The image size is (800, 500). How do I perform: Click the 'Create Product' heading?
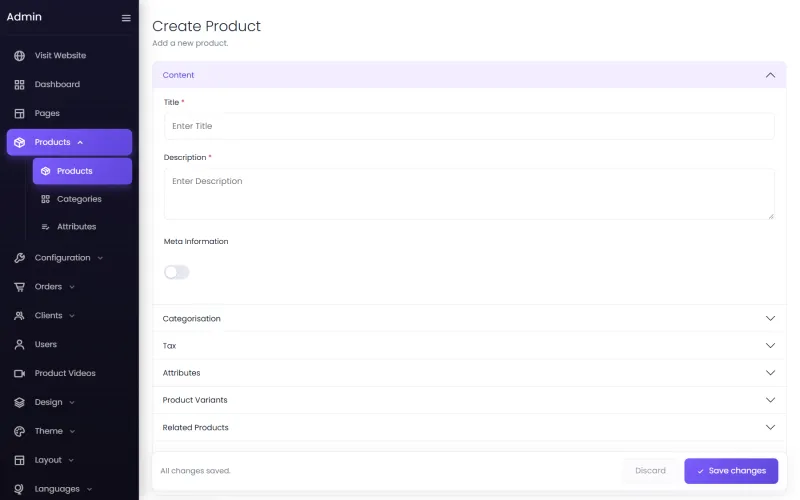click(x=206, y=26)
